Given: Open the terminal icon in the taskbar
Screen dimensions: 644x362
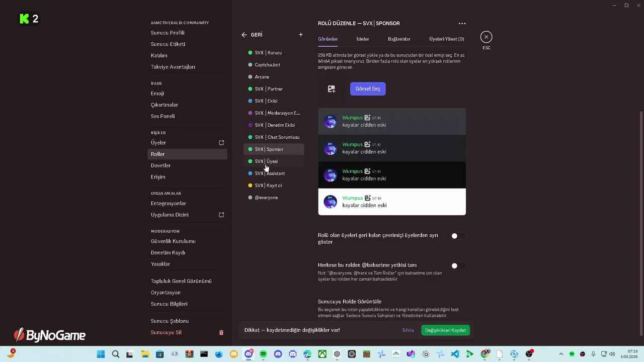Looking at the screenshot, I should 204,354.
